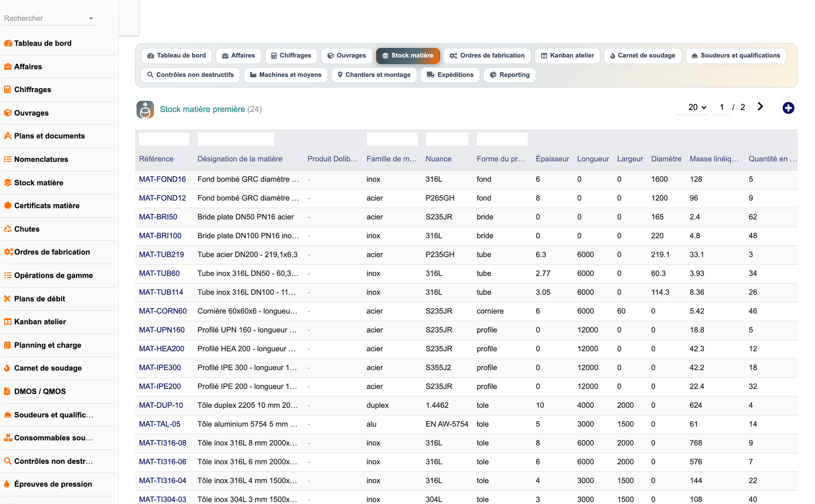Sort by the Largeur column header
Screen dimensions: 815x504
[630, 159]
